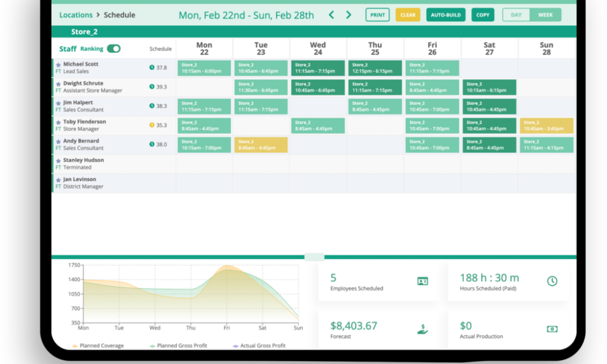Select the Tue 23 column header

click(261, 49)
